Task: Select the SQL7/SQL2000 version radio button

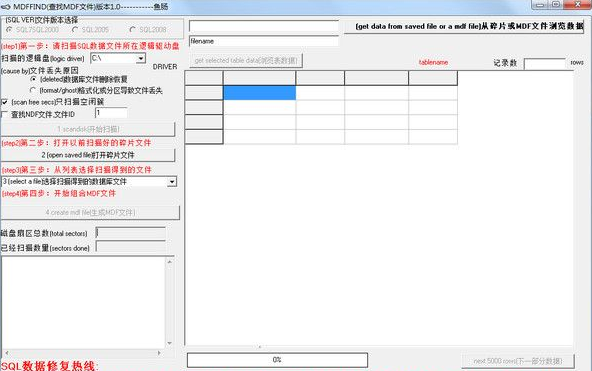Action: [9, 29]
